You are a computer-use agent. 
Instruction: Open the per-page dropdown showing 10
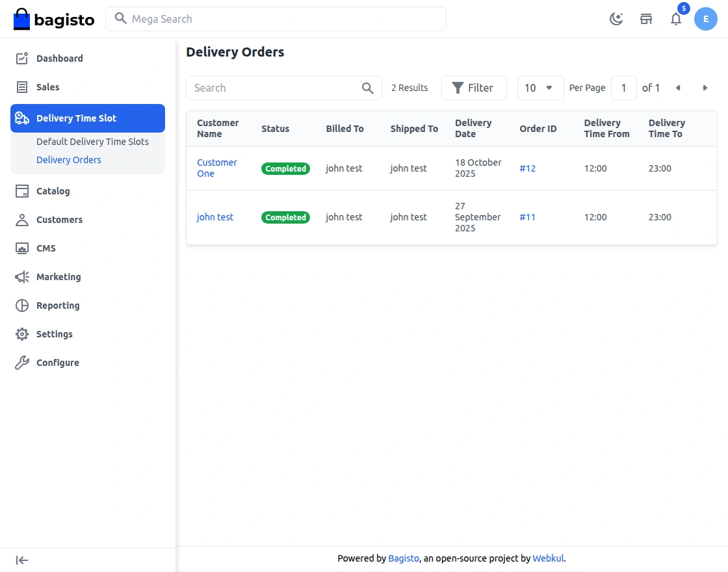point(540,87)
